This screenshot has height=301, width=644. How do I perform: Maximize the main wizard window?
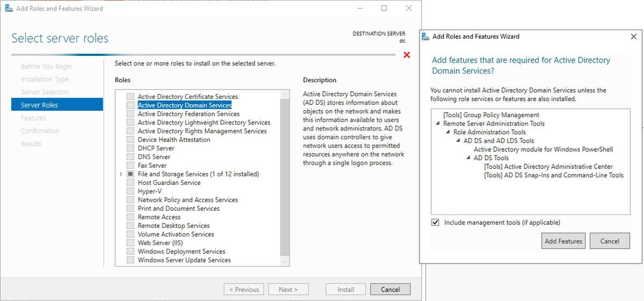(384, 8)
